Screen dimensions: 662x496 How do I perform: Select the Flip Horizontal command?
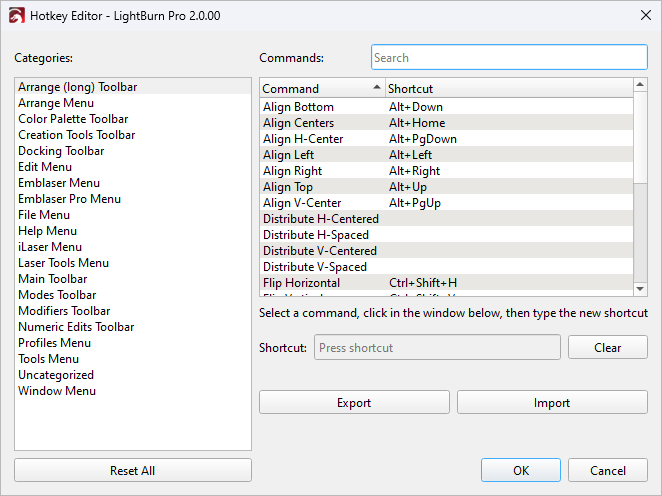(x=301, y=283)
